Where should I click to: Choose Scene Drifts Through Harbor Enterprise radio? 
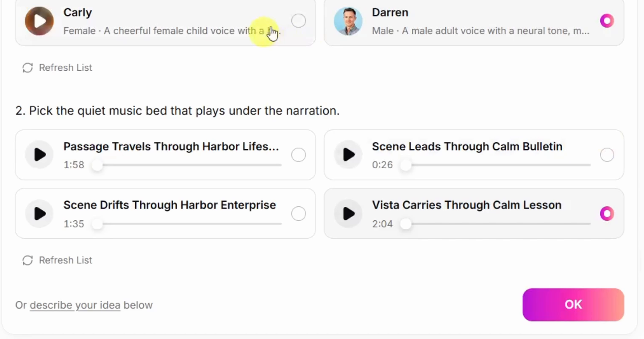click(x=299, y=214)
